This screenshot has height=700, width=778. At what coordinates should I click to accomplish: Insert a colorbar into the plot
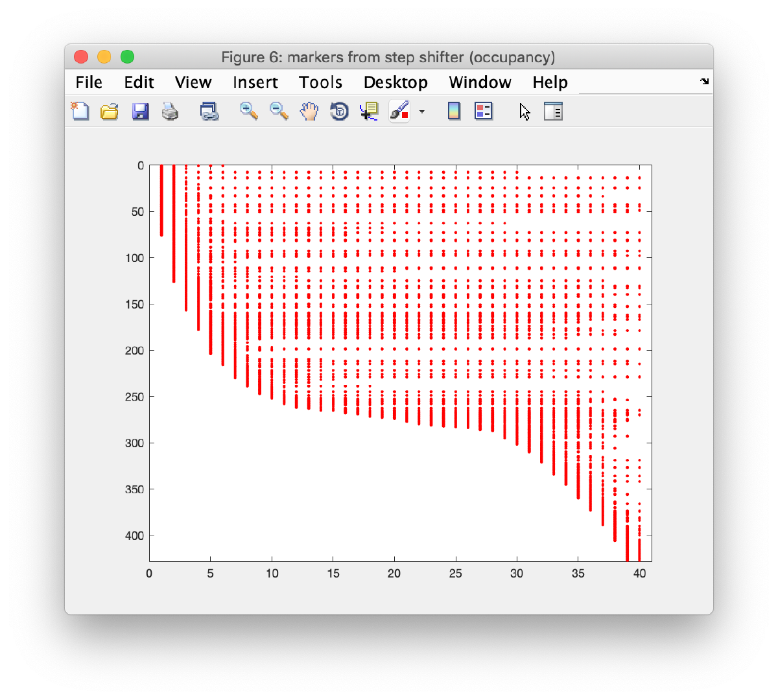pyautogui.click(x=454, y=111)
